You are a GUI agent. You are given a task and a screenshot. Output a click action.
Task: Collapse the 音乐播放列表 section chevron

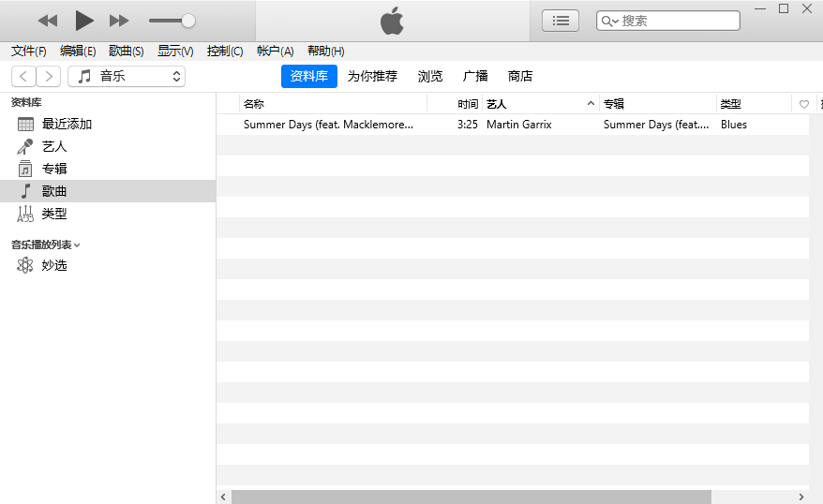77,245
